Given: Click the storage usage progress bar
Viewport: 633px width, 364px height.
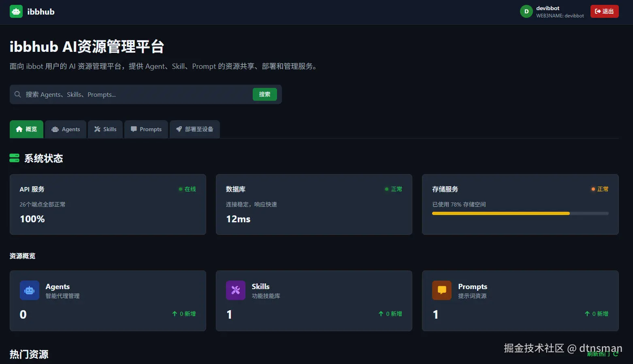Looking at the screenshot, I should point(520,213).
